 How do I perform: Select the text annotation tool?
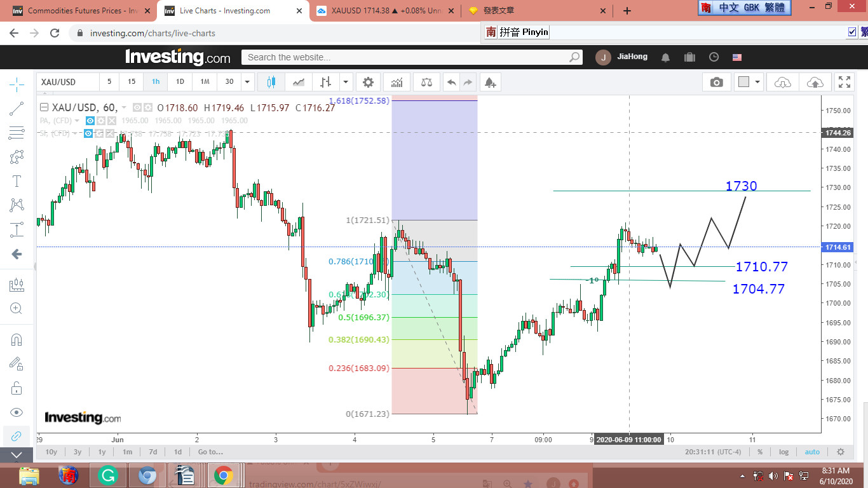tap(17, 181)
